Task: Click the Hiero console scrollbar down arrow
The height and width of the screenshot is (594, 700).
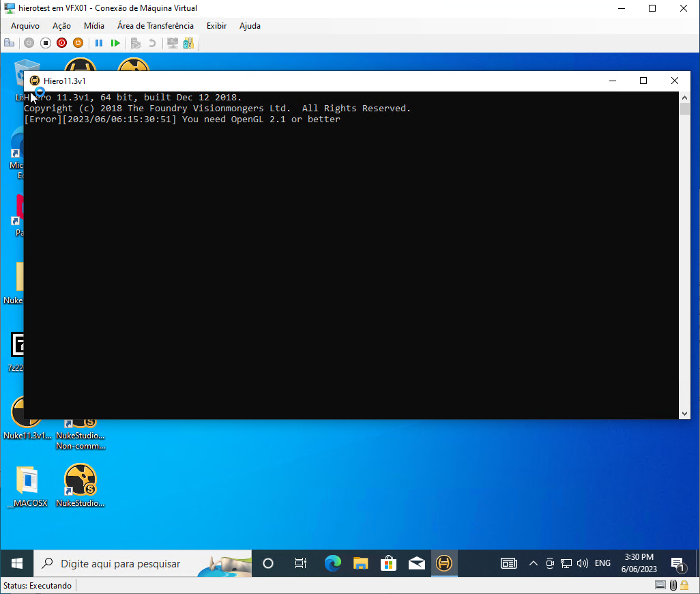Action: pyautogui.click(x=684, y=414)
